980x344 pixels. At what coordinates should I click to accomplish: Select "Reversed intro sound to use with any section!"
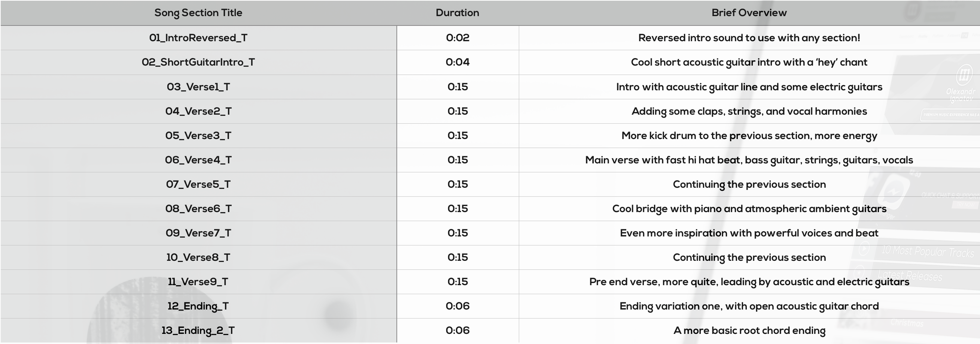pyautogui.click(x=749, y=38)
